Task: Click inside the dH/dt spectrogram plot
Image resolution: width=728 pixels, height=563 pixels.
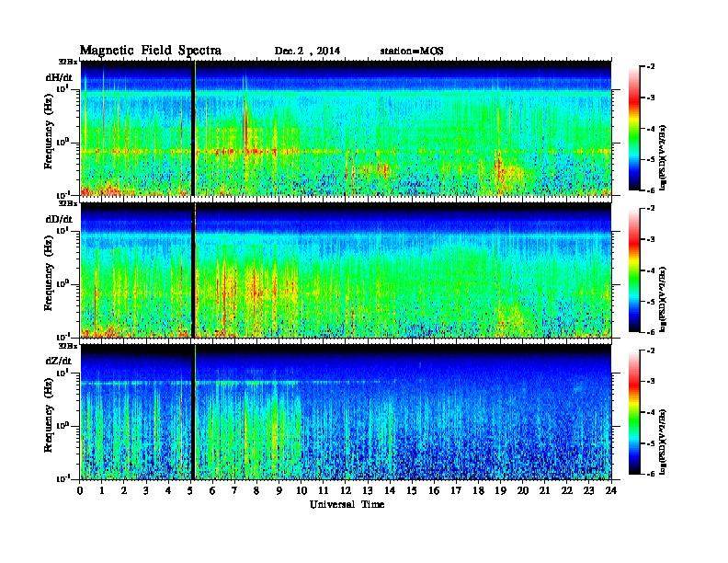Action: click(x=346, y=128)
